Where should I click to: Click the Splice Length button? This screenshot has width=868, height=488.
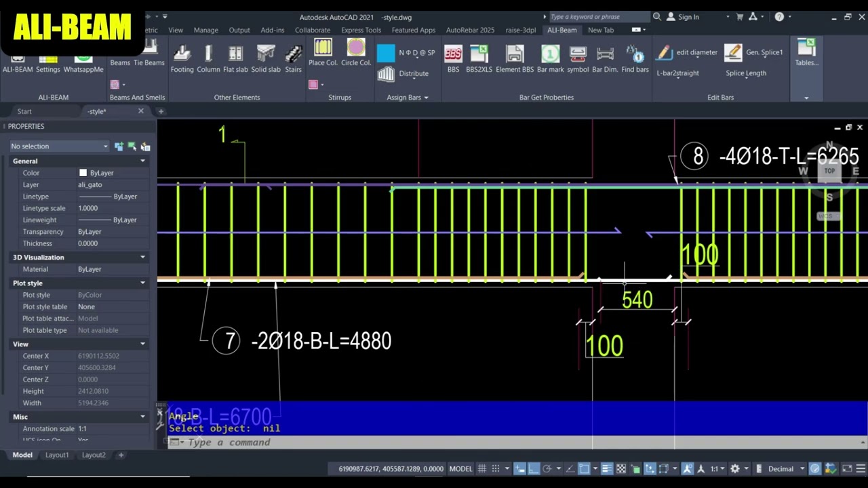746,73
